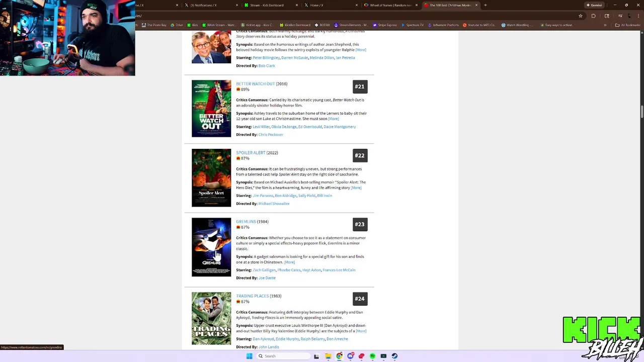
Task: Open Discord from the taskbar
Action: pyautogui.click(x=350, y=356)
